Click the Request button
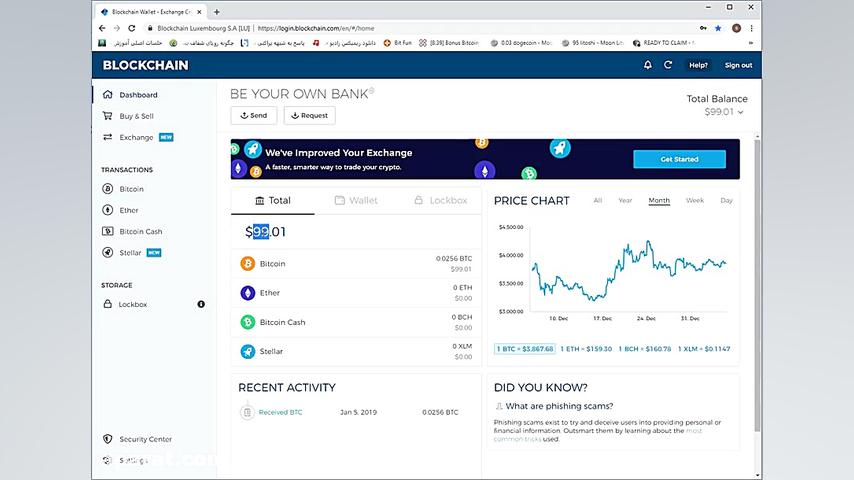 [309, 116]
